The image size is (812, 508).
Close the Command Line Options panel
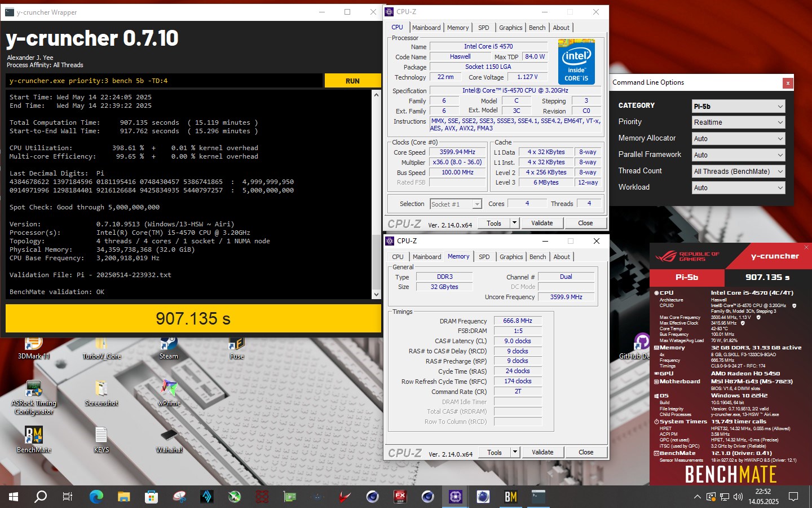click(788, 83)
